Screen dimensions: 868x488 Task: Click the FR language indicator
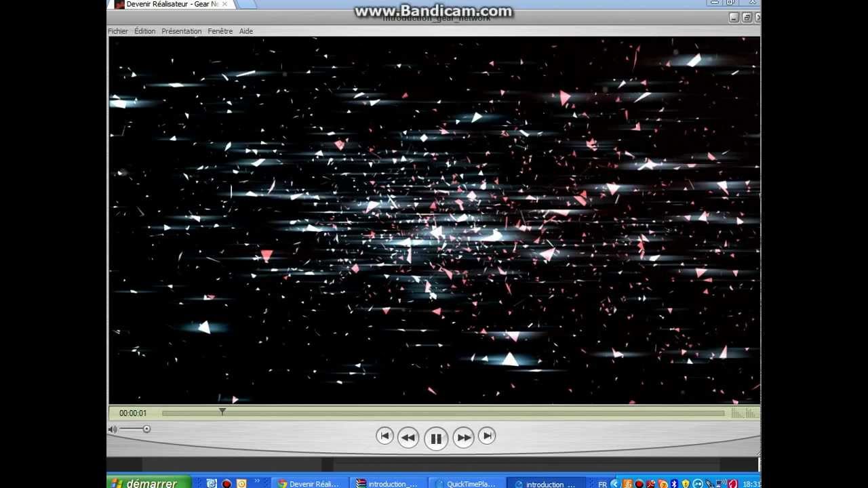coord(602,484)
